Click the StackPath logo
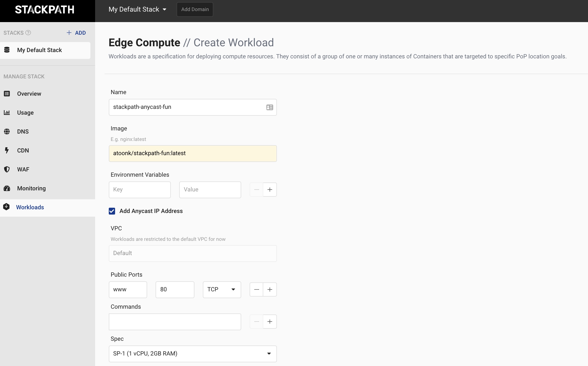This screenshot has width=588, height=366. (x=45, y=10)
